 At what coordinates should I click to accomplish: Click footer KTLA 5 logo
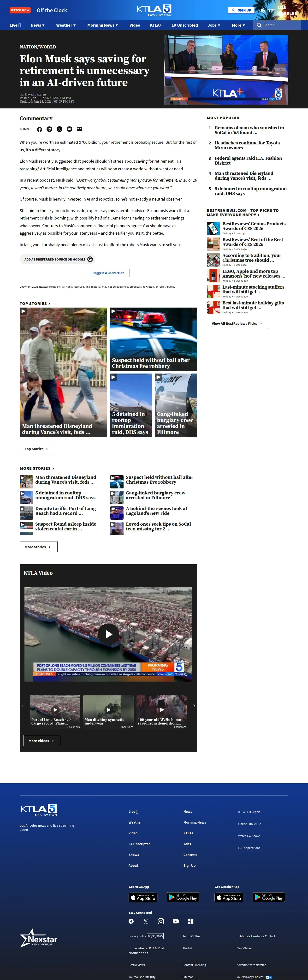pyautogui.click(x=39, y=810)
